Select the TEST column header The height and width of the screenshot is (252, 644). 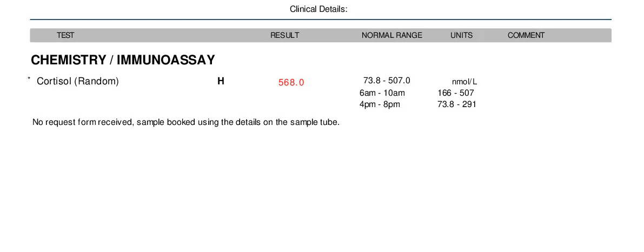[x=65, y=35]
